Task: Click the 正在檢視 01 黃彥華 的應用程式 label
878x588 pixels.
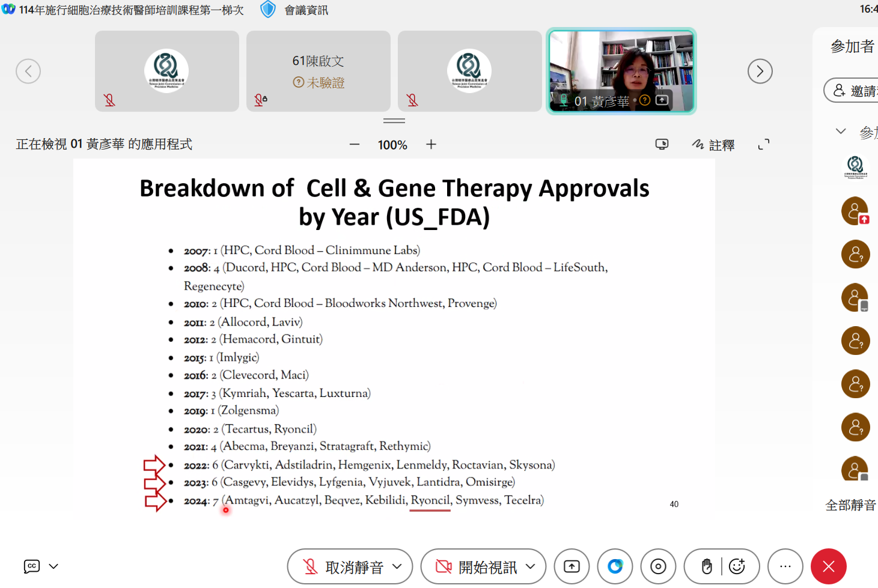Action: (x=104, y=144)
